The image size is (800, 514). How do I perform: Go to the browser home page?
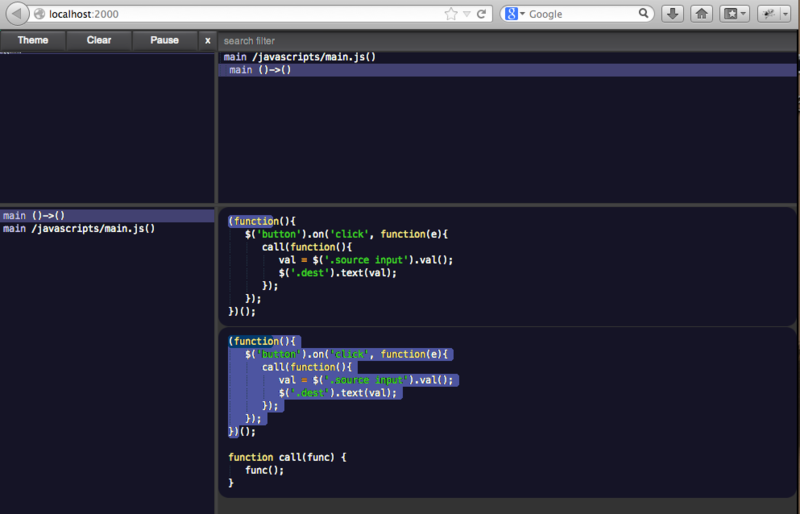click(702, 14)
